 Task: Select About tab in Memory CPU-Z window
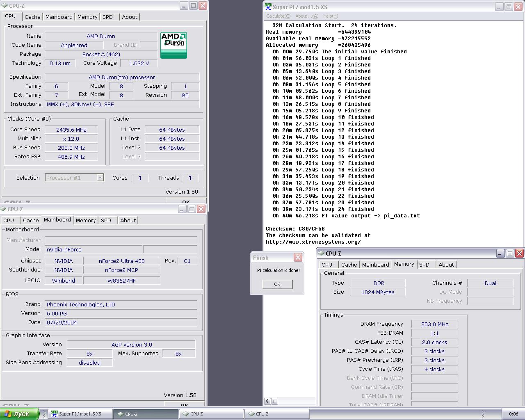click(x=446, y=265)
